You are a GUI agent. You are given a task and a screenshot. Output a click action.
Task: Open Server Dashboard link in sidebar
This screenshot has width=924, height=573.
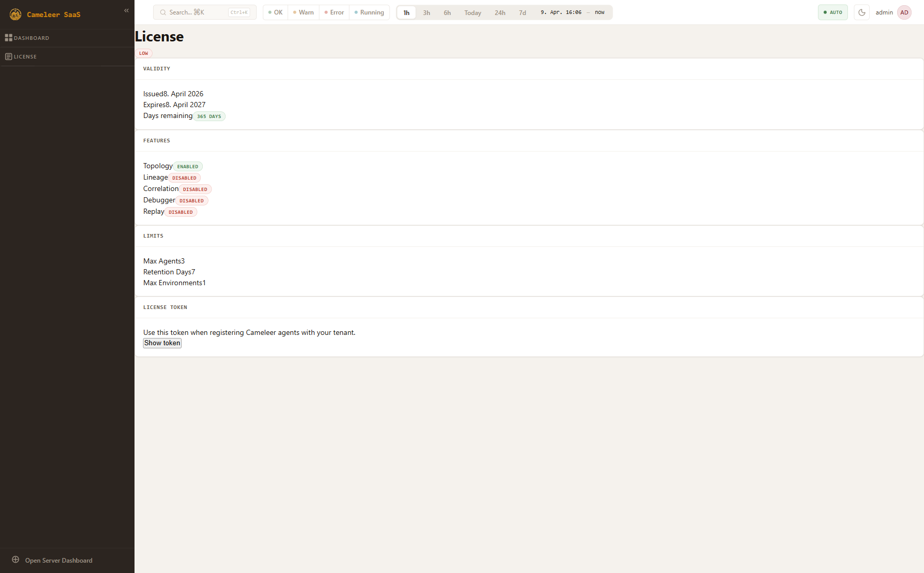click(58, 560)
